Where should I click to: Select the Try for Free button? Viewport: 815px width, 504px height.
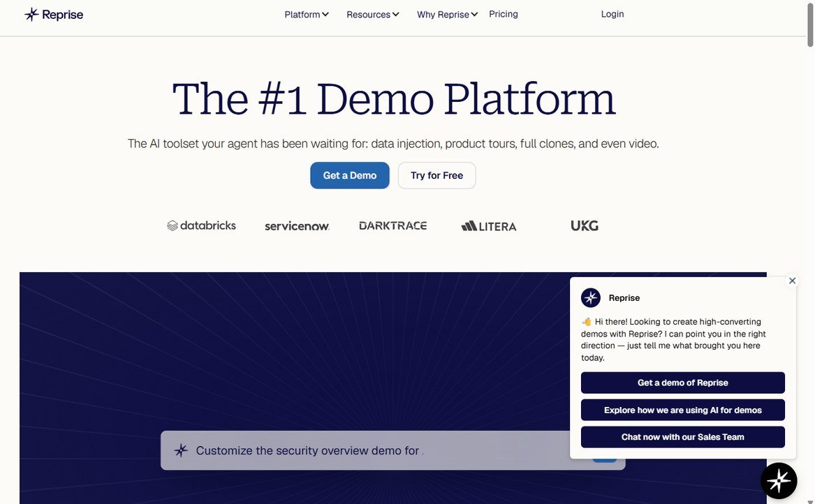coord(436,175)
